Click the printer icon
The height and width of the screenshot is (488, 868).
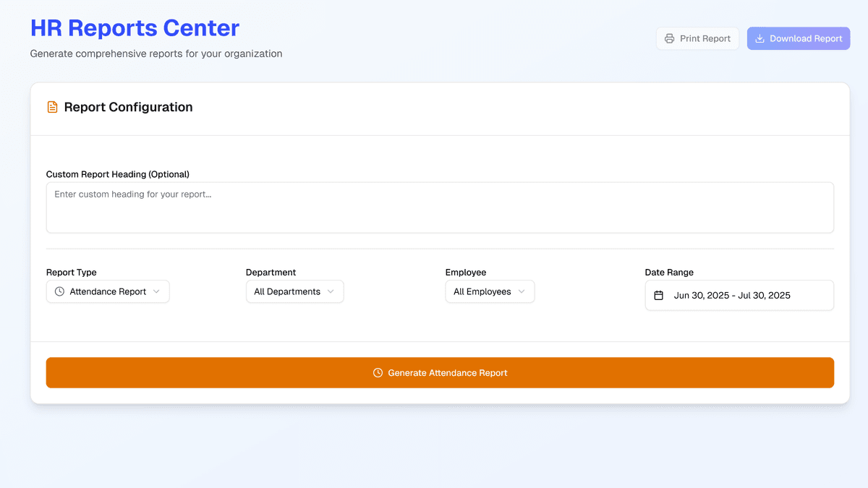(669, 38)
